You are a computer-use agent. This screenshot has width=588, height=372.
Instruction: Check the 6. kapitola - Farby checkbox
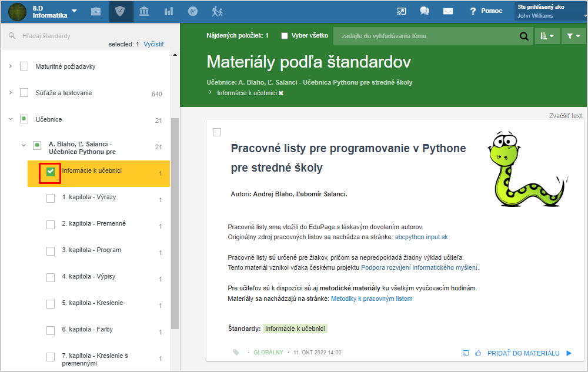click(51, 330)
